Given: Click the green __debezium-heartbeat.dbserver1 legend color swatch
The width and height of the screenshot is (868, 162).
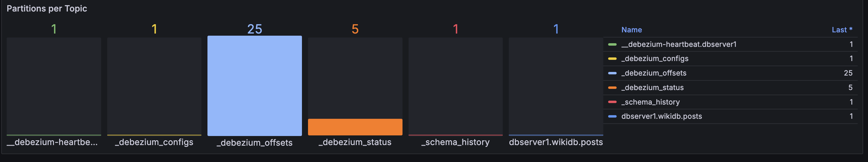Looking at the screenshot, I should 612,44.
